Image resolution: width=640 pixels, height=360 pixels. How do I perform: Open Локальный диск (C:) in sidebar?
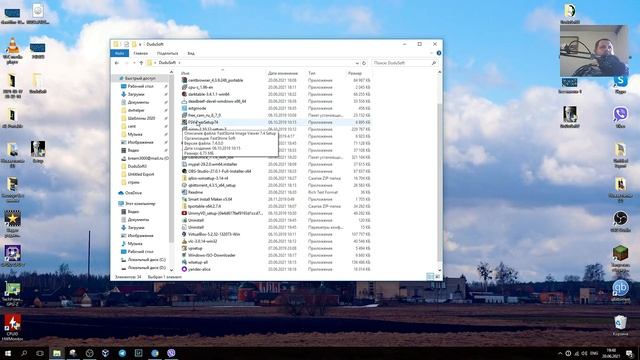coord(147,260)
